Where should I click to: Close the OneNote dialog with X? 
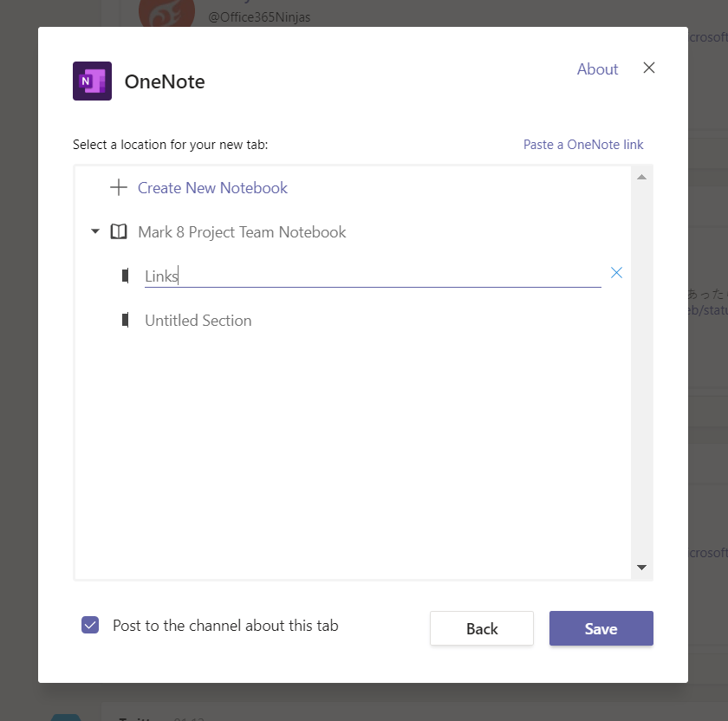(649, 68)
